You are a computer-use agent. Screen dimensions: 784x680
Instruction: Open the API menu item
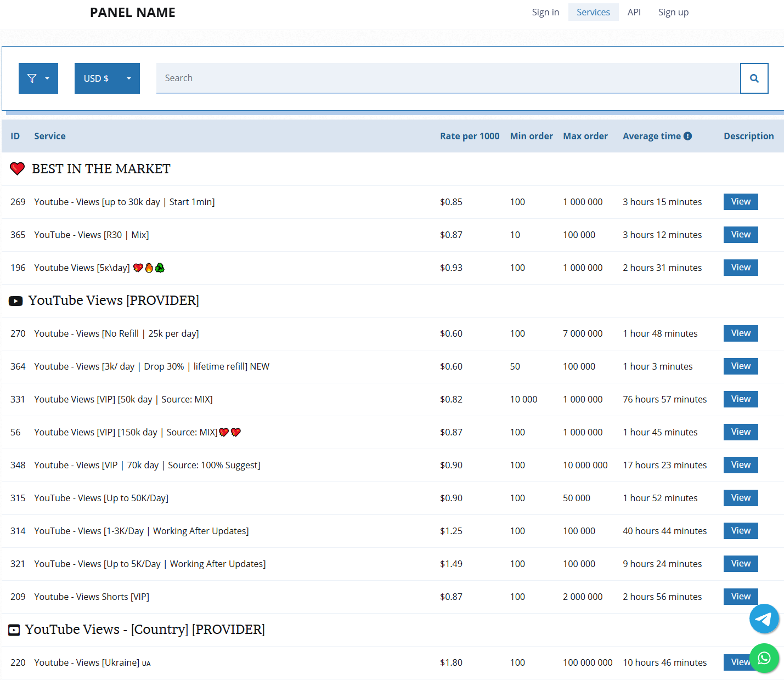coord(634,12)
